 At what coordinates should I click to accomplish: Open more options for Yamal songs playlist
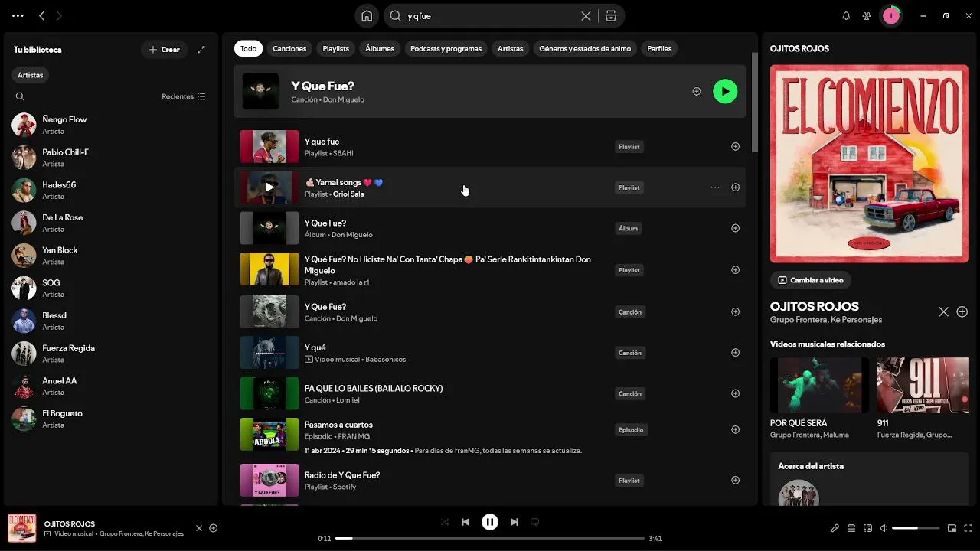pyautogui.click(x=715, y=187)
